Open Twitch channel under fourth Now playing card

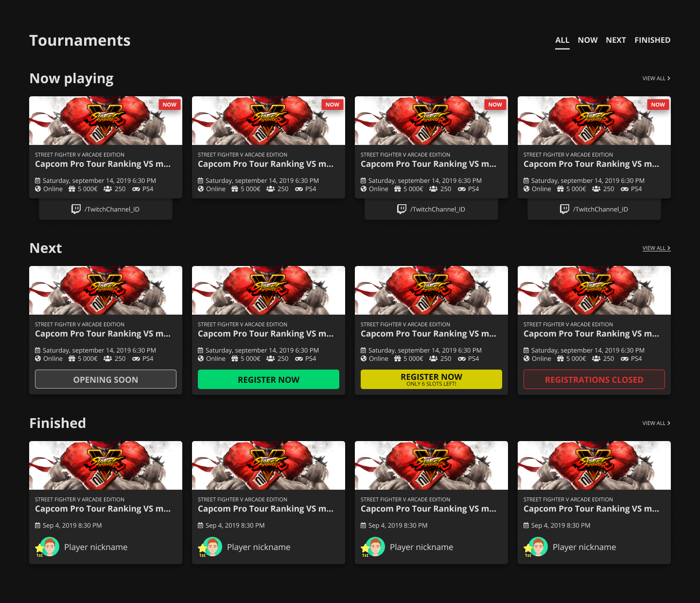pyautogui.click(x=594, y=209)
